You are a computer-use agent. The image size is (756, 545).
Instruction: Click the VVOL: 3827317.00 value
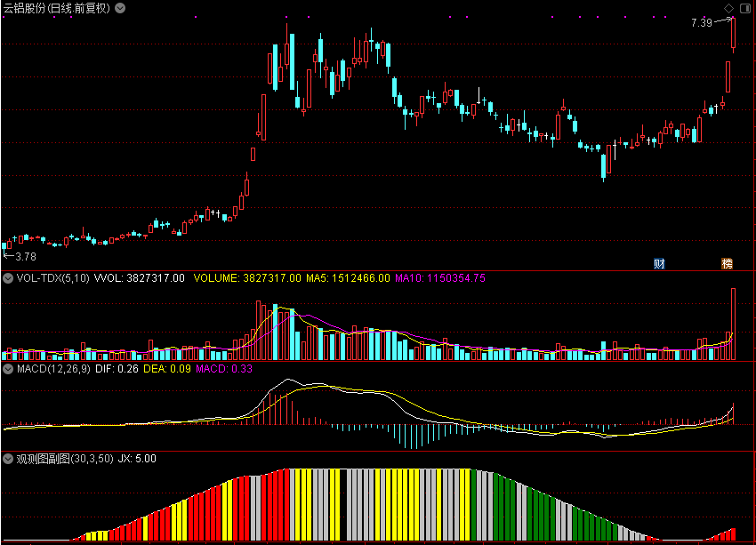point(140,278)
